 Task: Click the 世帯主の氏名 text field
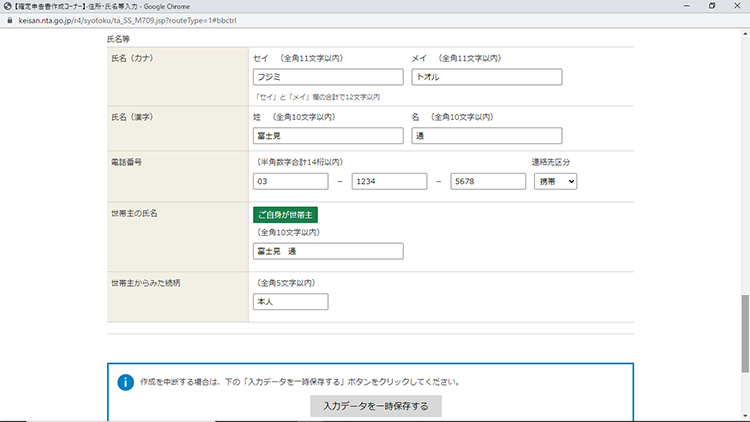click(x=328, y=251)
